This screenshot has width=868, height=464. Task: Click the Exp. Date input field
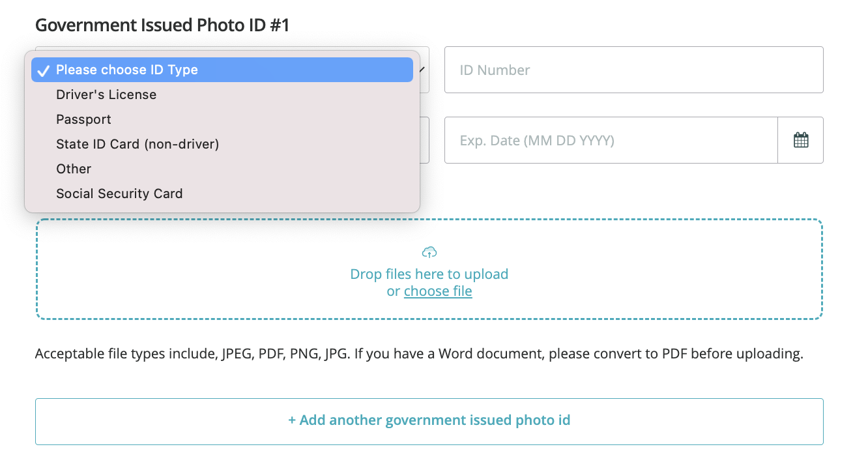(x=611, y=139)
